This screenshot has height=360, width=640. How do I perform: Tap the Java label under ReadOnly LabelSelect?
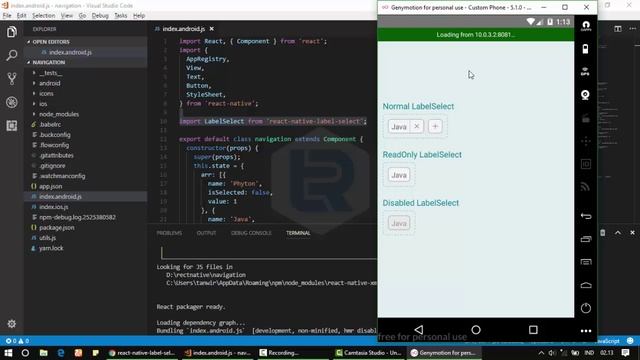pyautogui.click(x=399, y=175)
